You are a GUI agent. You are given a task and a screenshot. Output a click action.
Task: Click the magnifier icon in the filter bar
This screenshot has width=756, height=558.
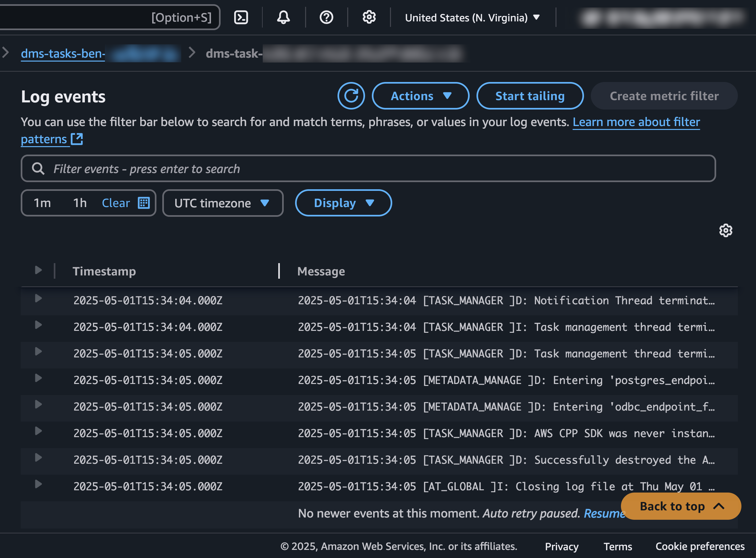pyautogui.click(x=38, y=169)
